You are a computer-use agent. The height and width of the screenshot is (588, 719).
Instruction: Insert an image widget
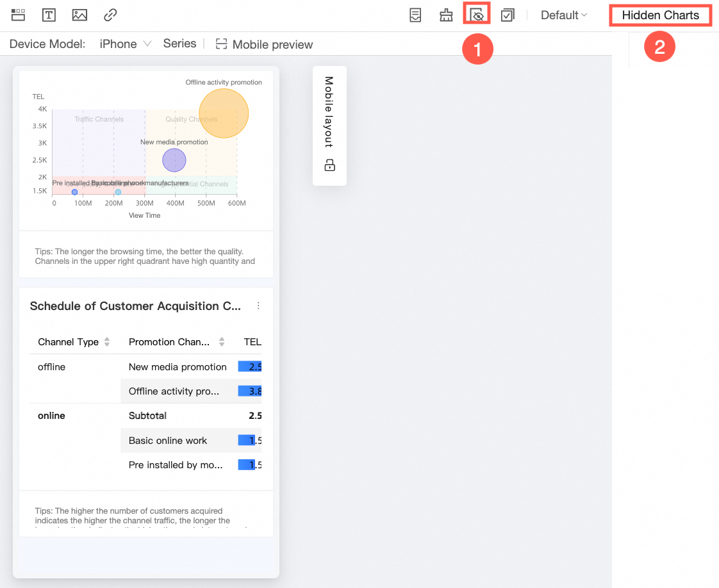80,15
